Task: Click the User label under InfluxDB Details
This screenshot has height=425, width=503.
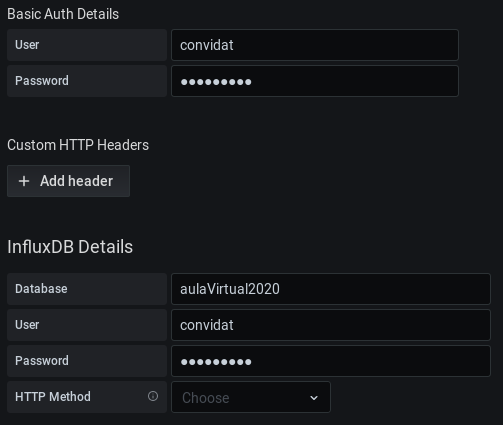Action: [27, 325]
